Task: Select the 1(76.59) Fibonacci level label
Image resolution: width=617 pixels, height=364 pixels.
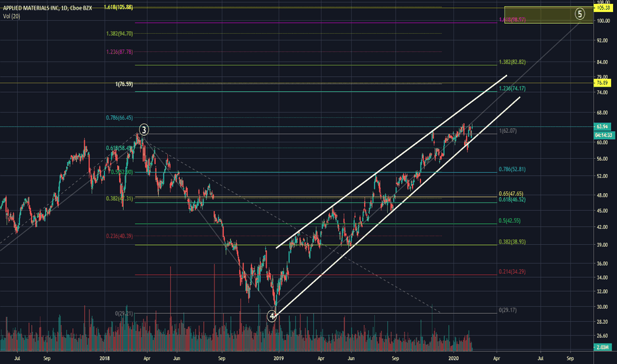Action: point(124,84)
